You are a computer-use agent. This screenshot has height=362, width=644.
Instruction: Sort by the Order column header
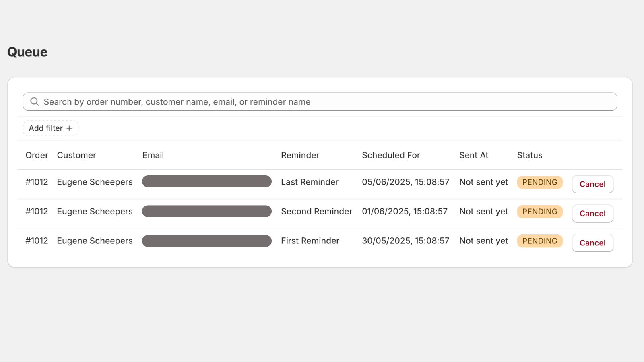tap(37, 155)
